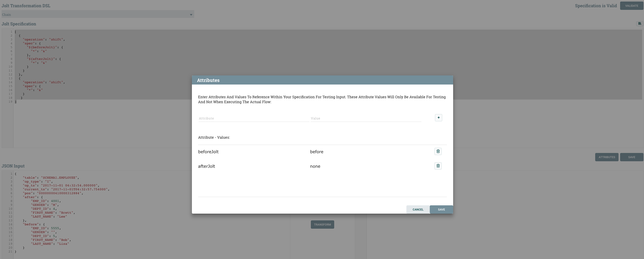Expand the transformation selector arrow

point(191,14)
